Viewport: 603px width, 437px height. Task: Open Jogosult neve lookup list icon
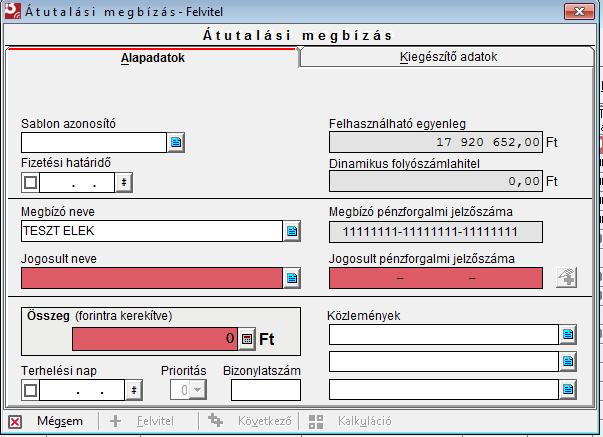click(x=292, y=278)
